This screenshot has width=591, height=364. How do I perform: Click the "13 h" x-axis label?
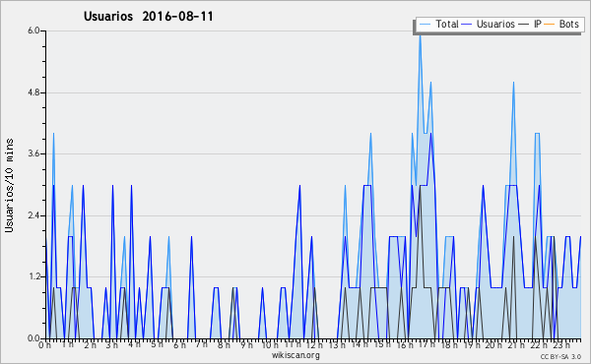[x=337, y=344]
